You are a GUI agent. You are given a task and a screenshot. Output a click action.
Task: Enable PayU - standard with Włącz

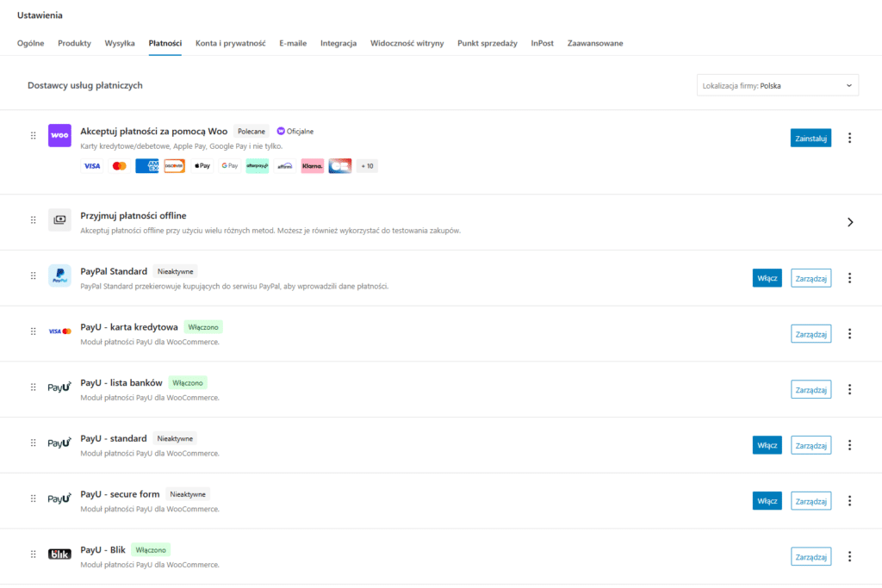point(767,445)
